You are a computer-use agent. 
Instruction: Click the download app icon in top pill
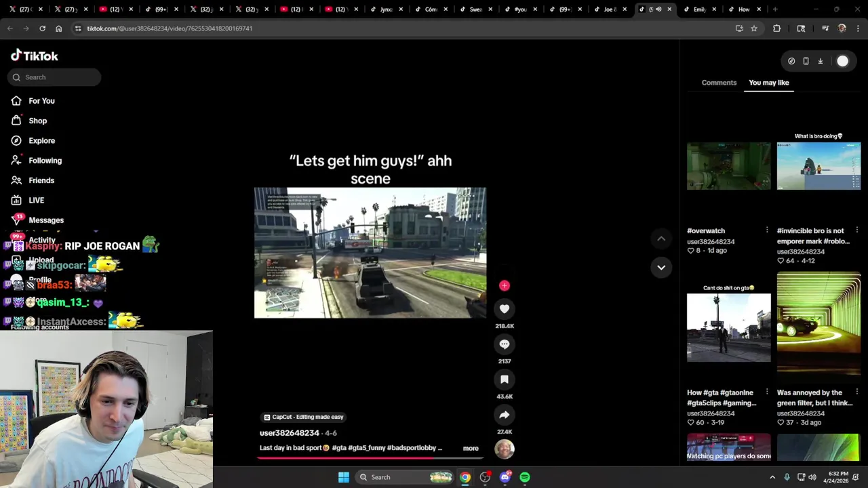pyautogui.click(x=820, y=61)
